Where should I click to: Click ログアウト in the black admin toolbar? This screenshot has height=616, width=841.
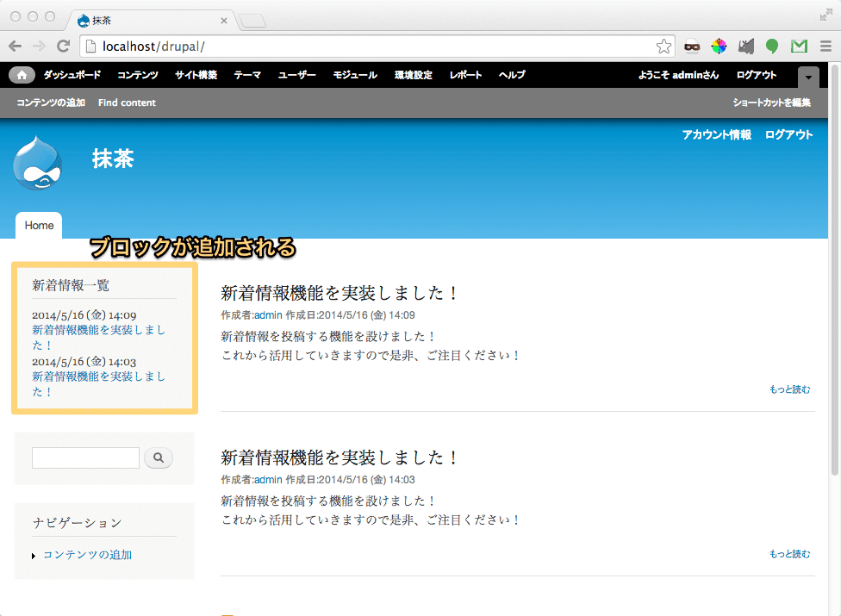(757, 75)
